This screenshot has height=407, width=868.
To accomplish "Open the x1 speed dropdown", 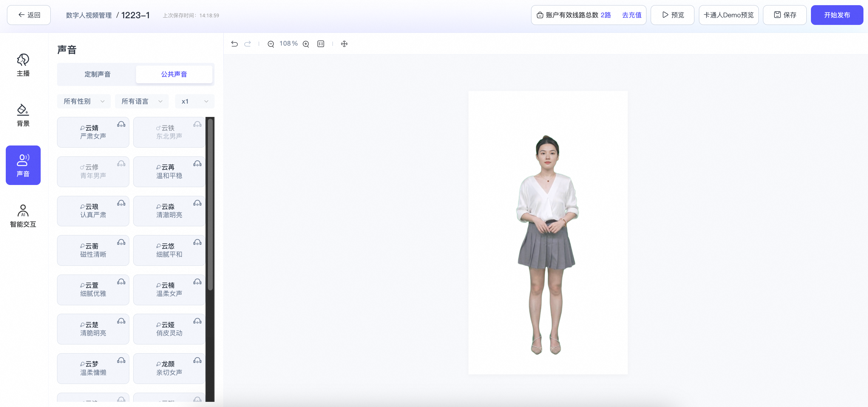I will (195, 101).
